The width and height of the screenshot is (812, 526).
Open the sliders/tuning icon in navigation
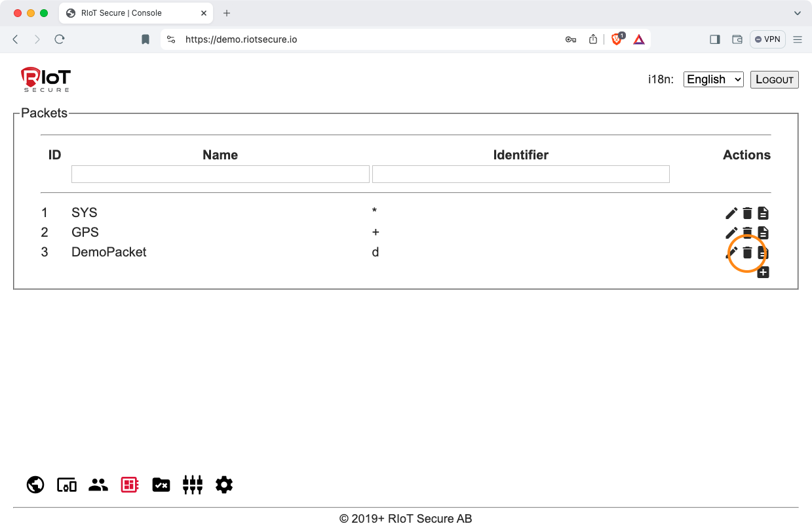[x=193, y=485]
